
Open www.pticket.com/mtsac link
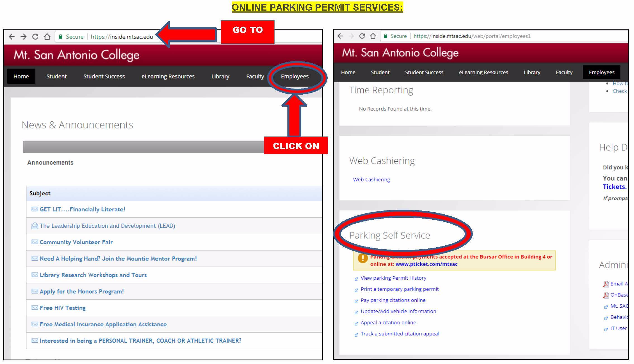pyautogui.click(x=426, y=264)
